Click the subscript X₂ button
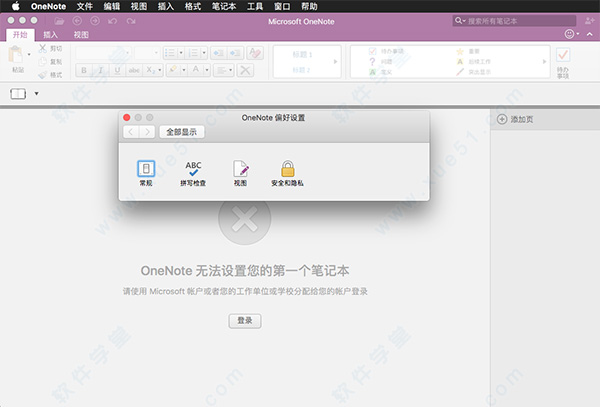The width and height of the screenshot is (600, 407). (x=151, y=70)
